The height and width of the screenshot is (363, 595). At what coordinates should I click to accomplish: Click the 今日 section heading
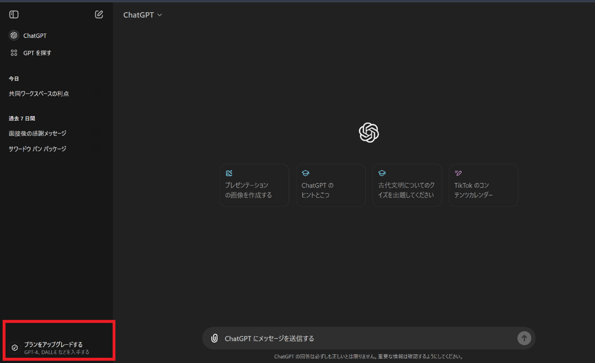tap(14, 79)
